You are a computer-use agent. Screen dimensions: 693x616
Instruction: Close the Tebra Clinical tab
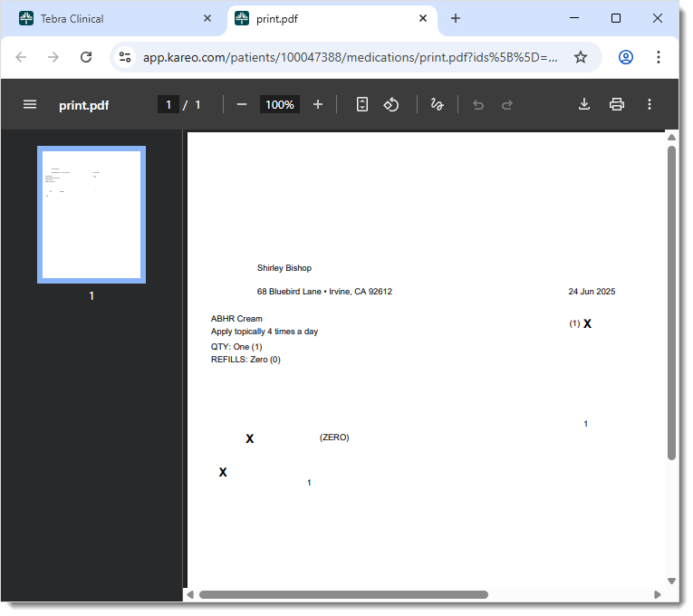[208, 18]
